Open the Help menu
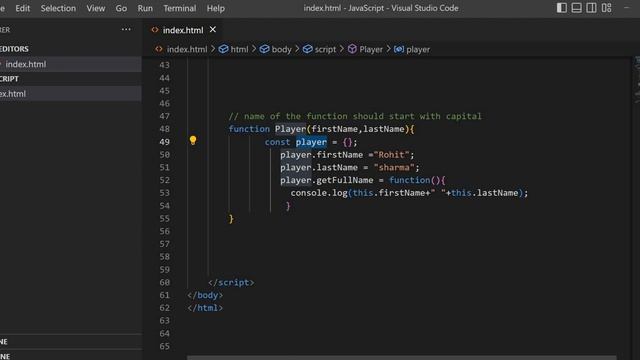The image size is (640, 360). [x=216, y=8]
